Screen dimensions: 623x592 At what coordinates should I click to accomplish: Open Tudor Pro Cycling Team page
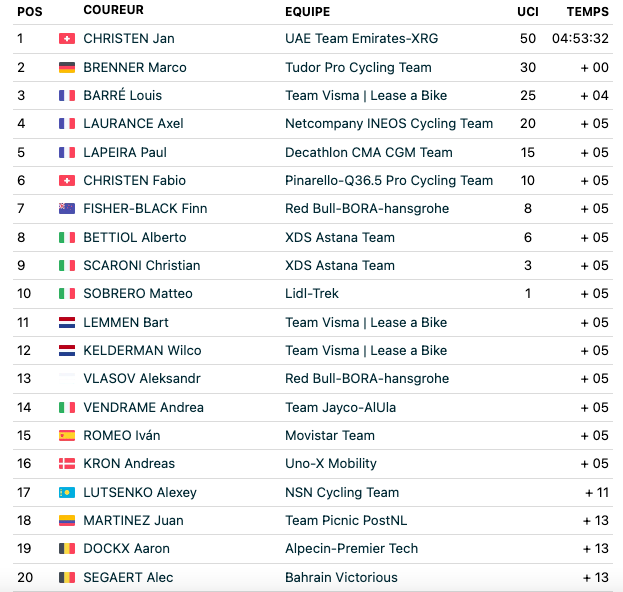click(x=358, y=68)
